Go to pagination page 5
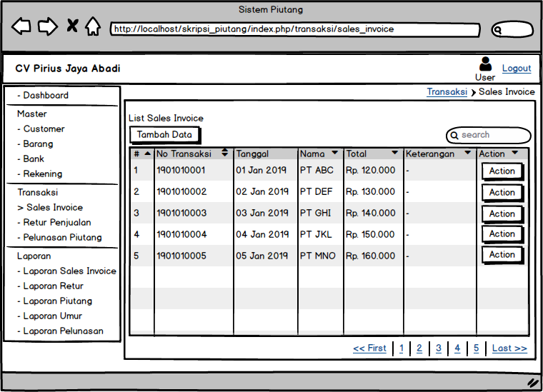 point(476,348)
